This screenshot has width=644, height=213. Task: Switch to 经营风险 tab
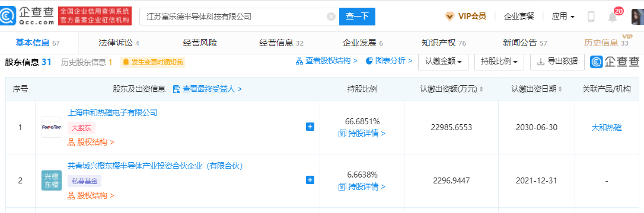tap(200, 43)
